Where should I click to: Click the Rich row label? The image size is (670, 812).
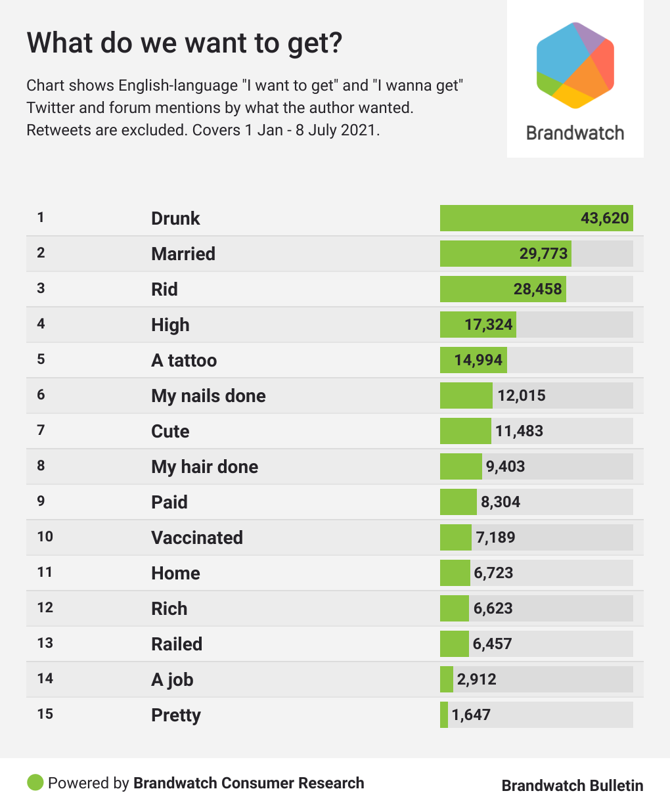tap(169, 608)
